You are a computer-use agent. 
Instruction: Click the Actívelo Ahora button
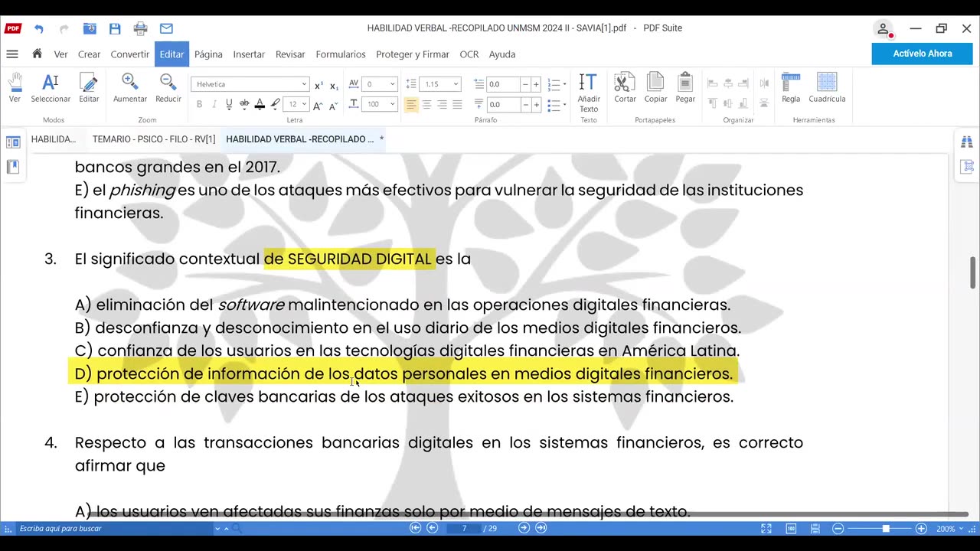tap(923, 54)
